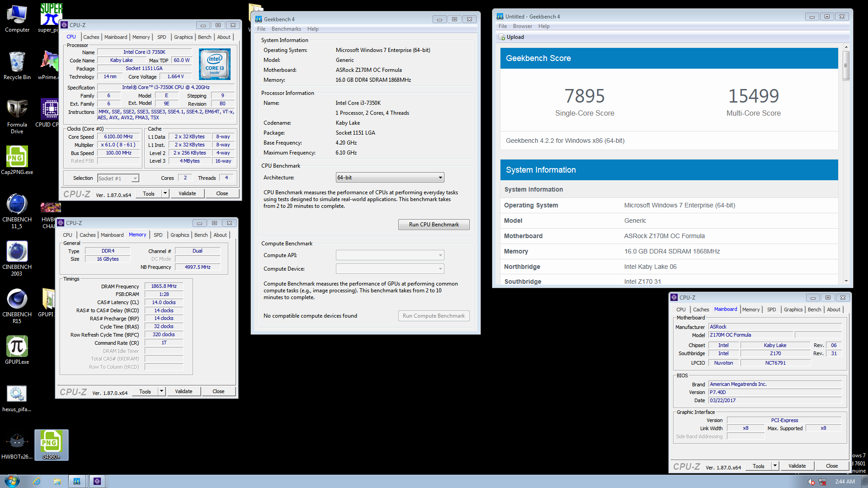Open File menu in Geekbench 4 window

(261, 29)
